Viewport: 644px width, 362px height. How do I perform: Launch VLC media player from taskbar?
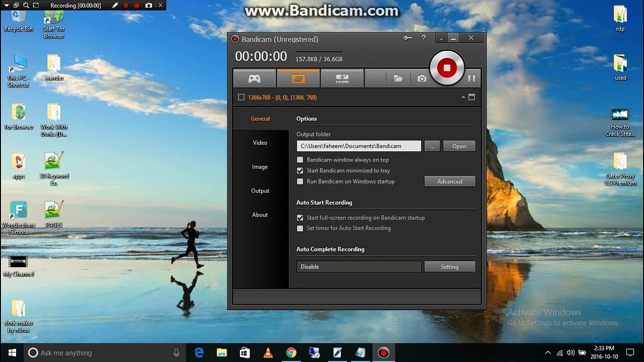268,352
